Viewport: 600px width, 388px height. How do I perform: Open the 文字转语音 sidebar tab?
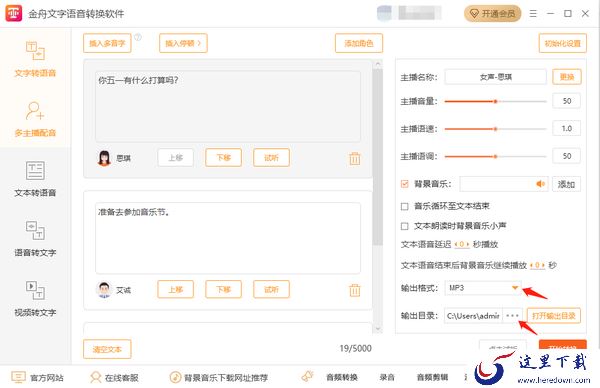(x=35, y=58)
